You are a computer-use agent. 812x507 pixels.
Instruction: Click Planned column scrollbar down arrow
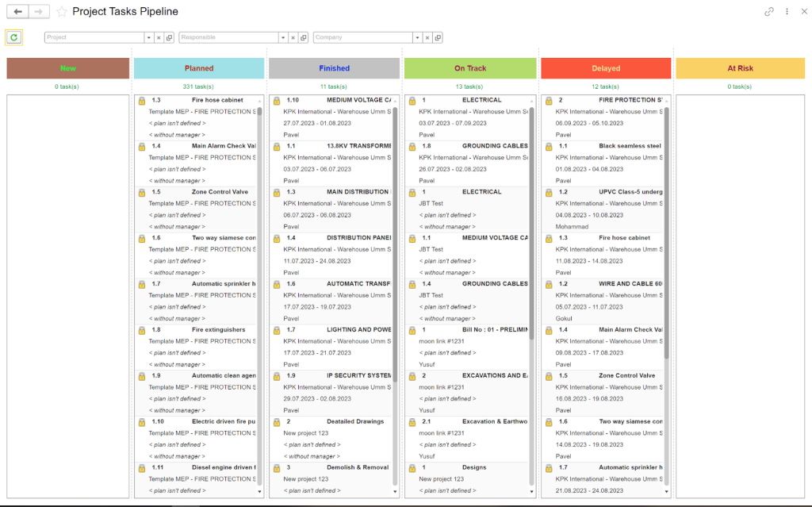(259, 491)
